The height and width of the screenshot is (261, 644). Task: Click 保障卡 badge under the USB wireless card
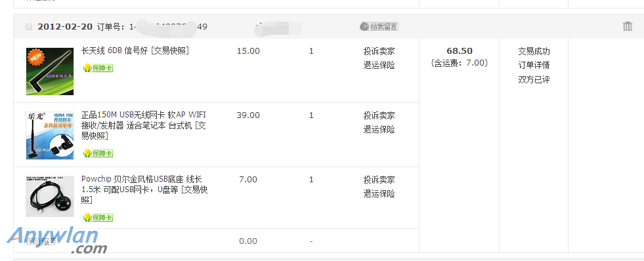pos(98,153)
